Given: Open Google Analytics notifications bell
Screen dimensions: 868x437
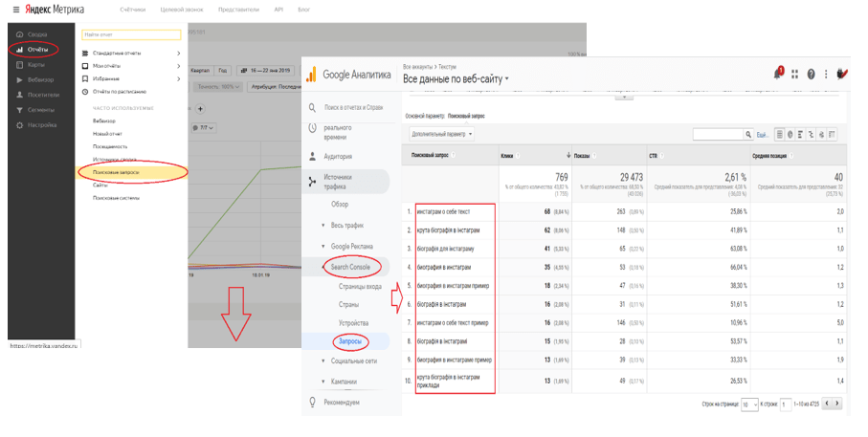Looking at the screenshot, I should 778,74.
